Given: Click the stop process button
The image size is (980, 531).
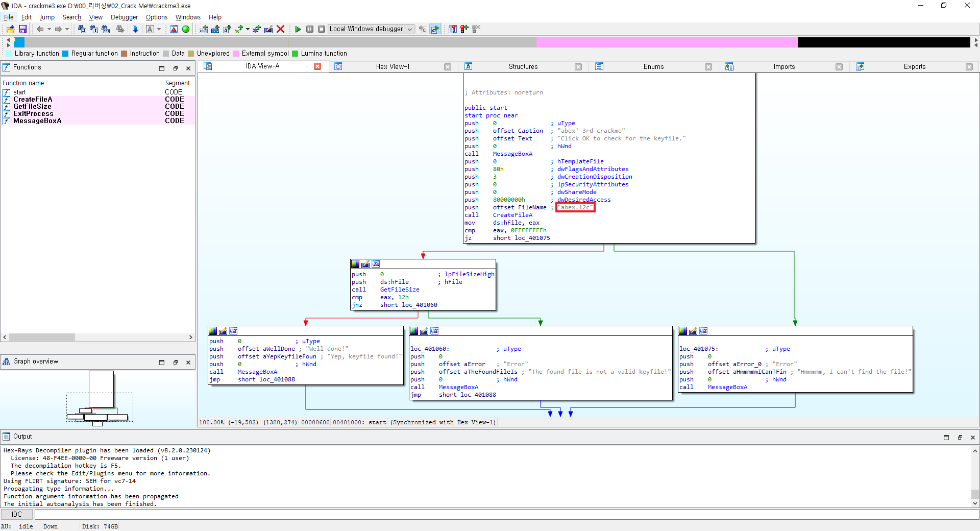Looking at the screenshot, I should tap(322, 29).
